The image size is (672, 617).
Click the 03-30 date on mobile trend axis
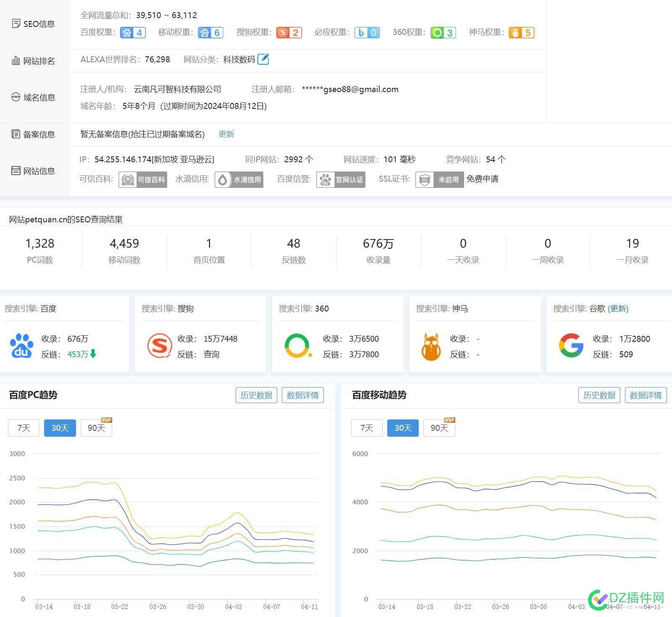538,606
